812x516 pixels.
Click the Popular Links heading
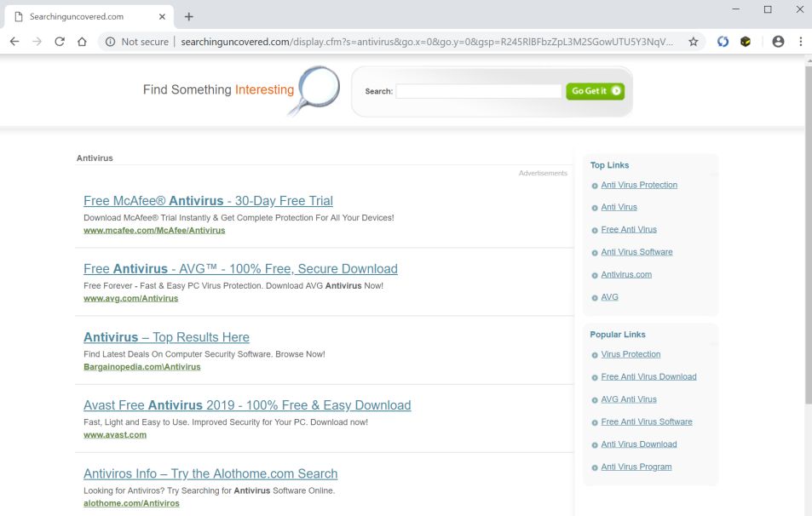[618, 335]
